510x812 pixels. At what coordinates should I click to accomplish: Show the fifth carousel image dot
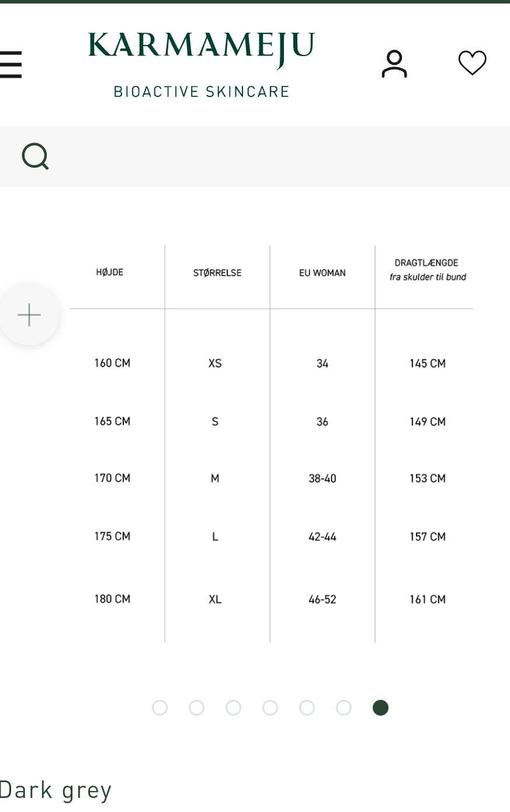307,708
